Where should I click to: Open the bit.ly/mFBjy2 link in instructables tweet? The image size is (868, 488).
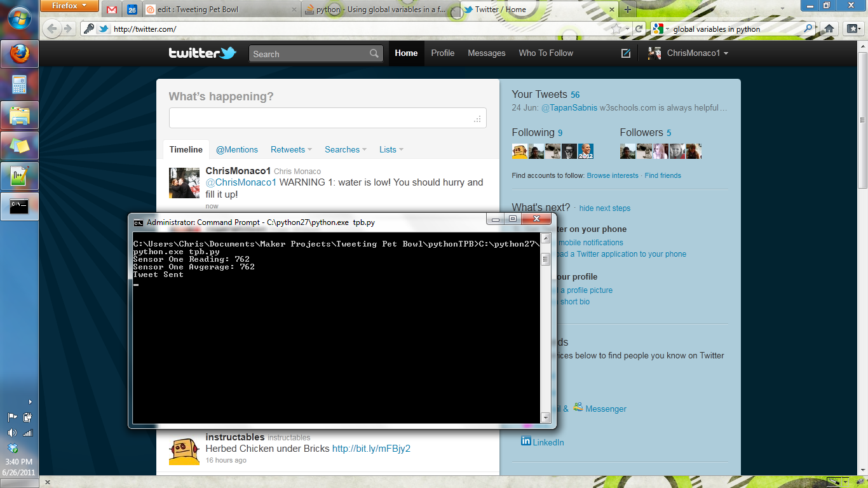(371, 449)
